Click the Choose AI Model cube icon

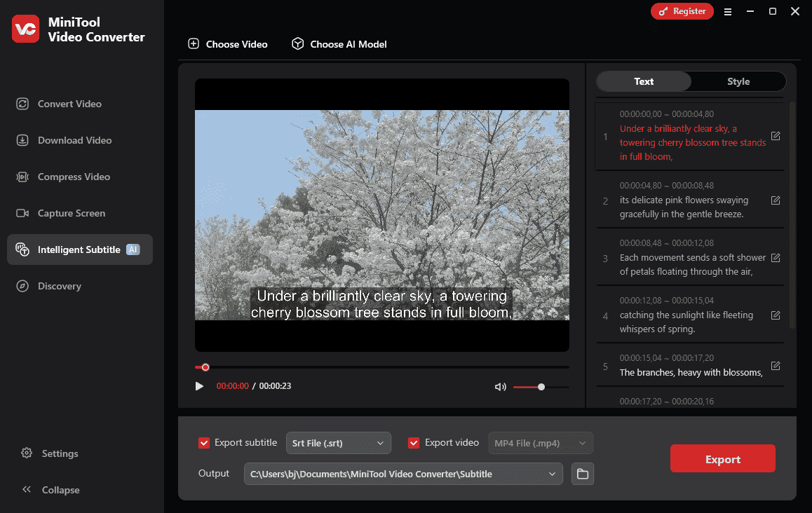[298, 43]
